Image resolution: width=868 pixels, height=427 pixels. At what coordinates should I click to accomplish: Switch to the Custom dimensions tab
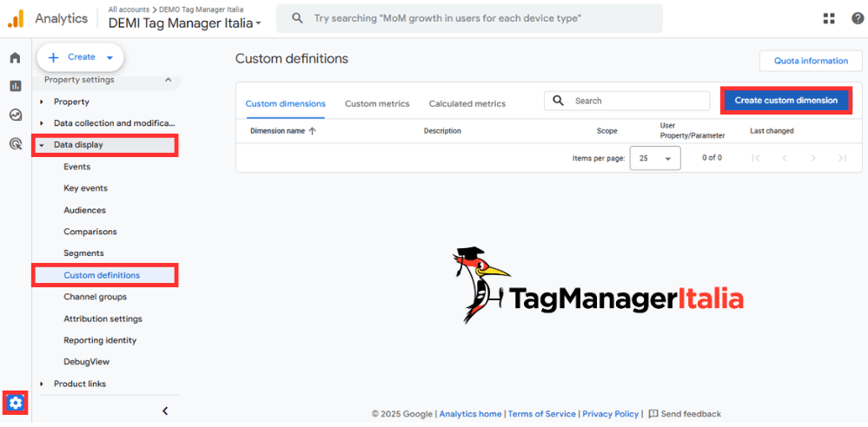286,103
